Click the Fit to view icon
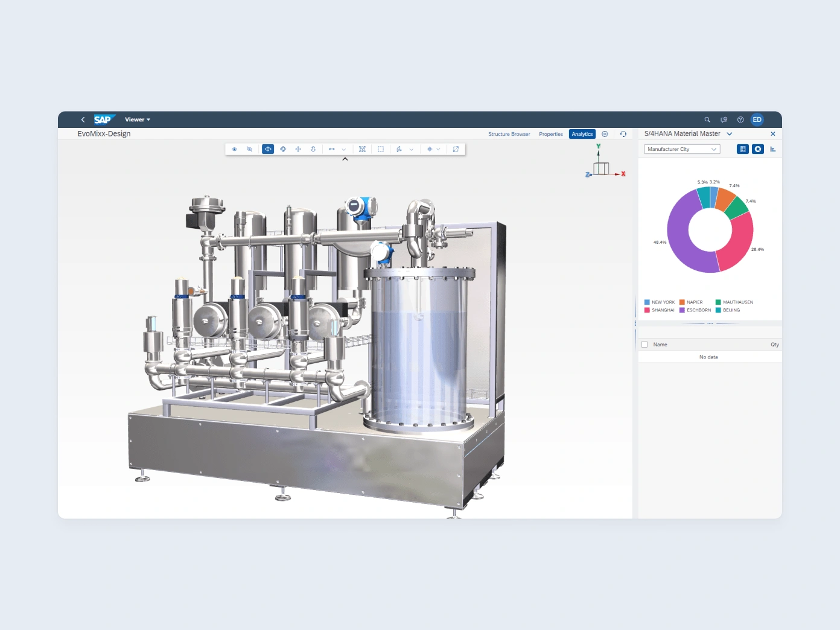The image size is (840, 630). coord(362,149)
